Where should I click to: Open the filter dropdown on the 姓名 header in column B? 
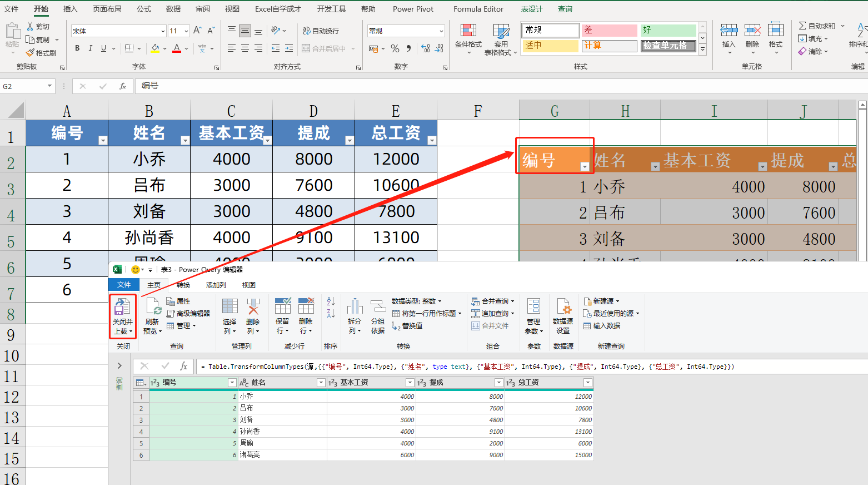[x=184, y=140]
